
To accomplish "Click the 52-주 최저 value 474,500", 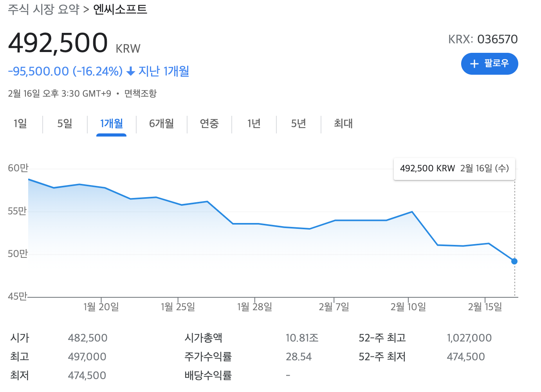I will click(466, 357).
